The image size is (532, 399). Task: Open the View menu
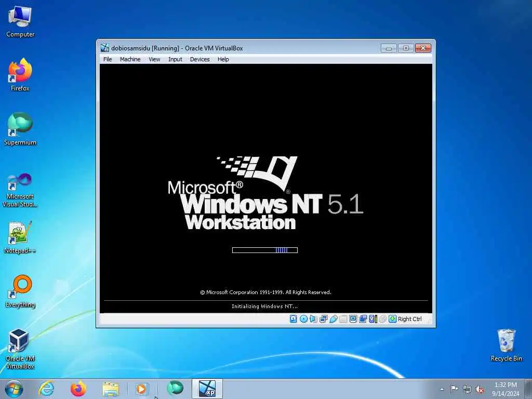click(x=154, y=59)
